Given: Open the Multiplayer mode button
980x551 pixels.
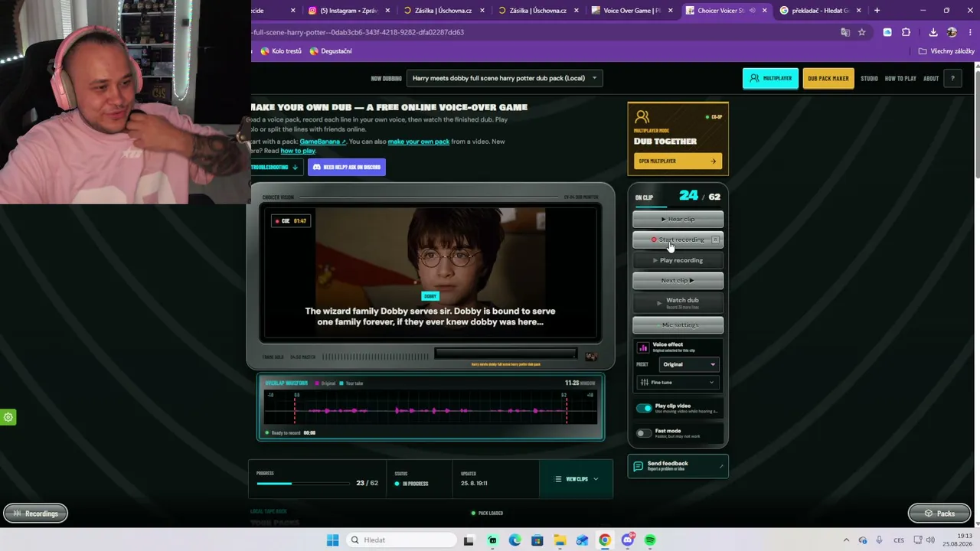Looking at the screenshot, I should tap(770, 78).
